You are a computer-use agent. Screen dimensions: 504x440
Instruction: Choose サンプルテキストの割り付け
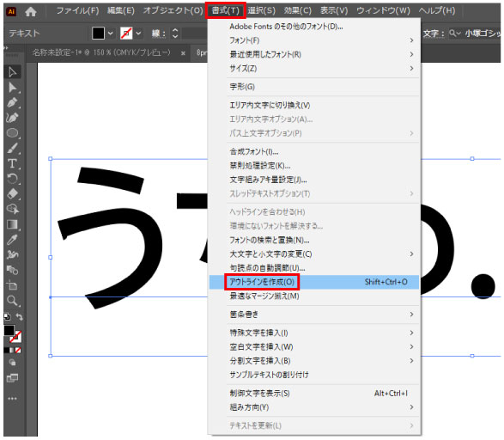pyautogui.click(x=314, y=375)
